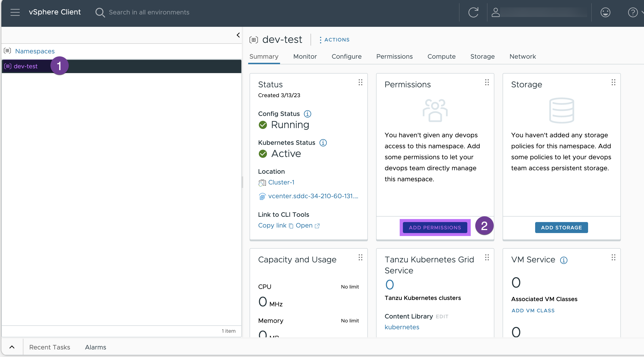Click the Cluster-1 location icon

point(262,182)
